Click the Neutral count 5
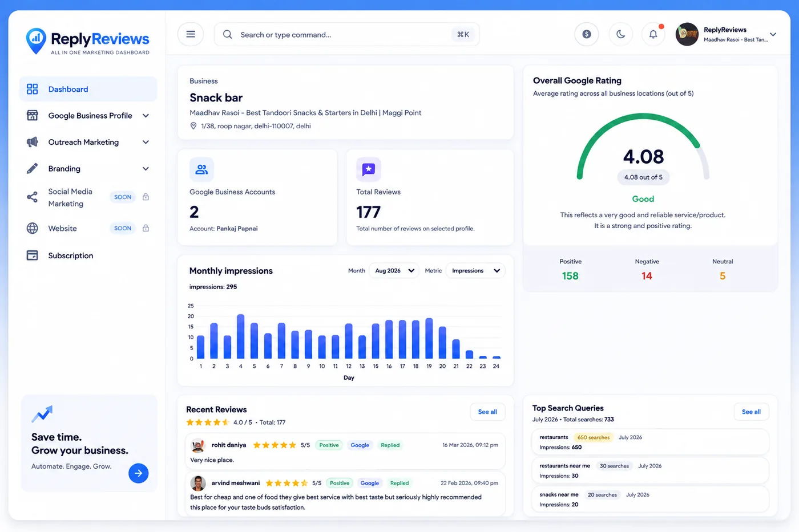Viewport: 799px width, 532px height. point(723,276)
